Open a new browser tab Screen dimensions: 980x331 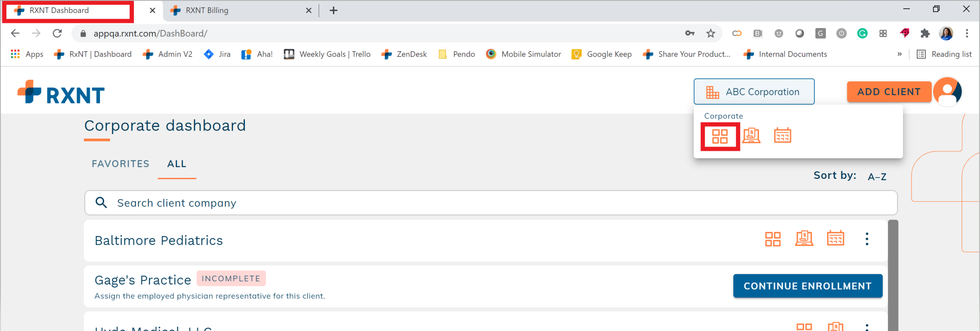coord(334,10)
